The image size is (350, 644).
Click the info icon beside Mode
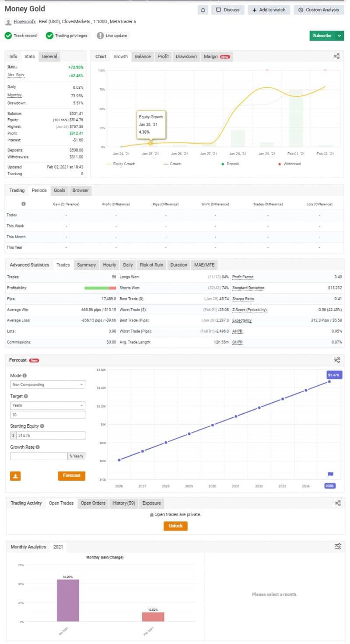[24, 376]
